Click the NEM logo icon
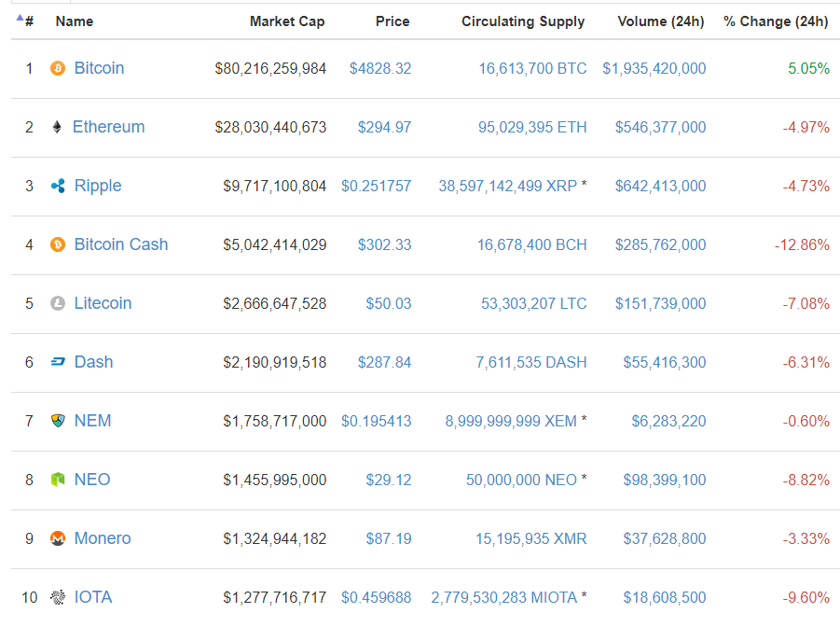This screenshot has height=627, width=840. coord(58,421)
